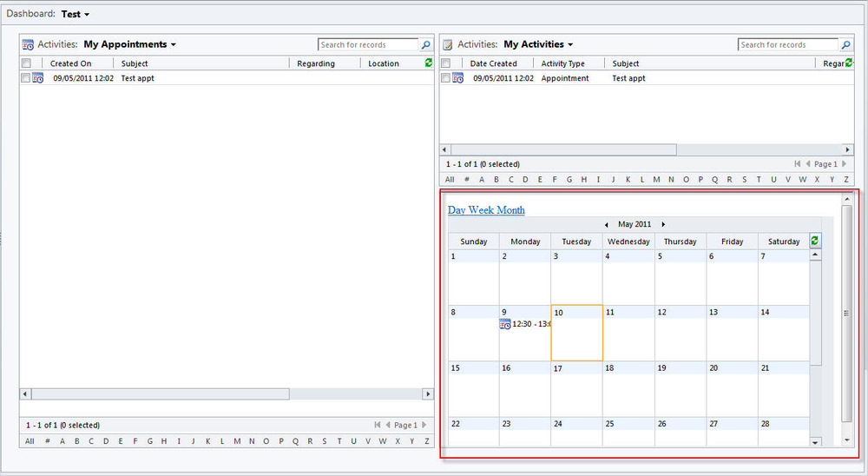Toggle select-all checkbox in My Appointments header

[x=26, y=63]
